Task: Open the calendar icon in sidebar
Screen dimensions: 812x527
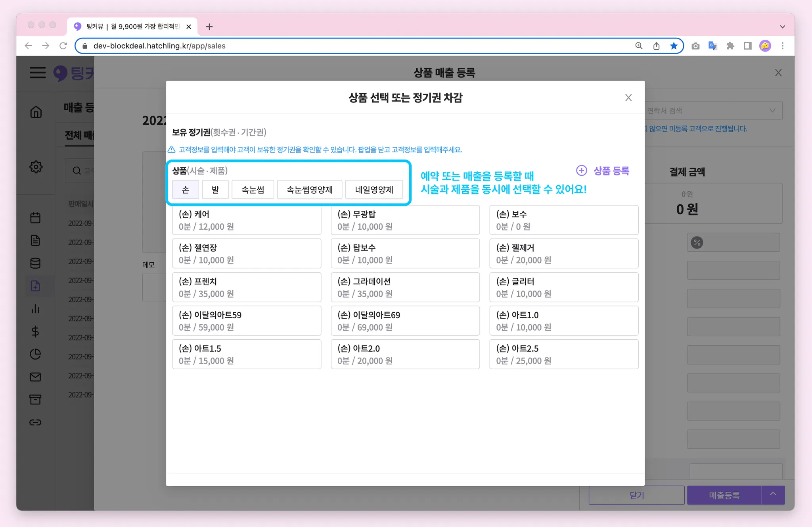Action: (x=35, y=218)
